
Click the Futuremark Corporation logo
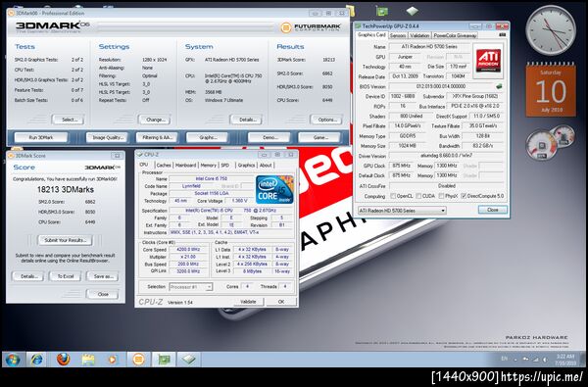tap(310, 27)
